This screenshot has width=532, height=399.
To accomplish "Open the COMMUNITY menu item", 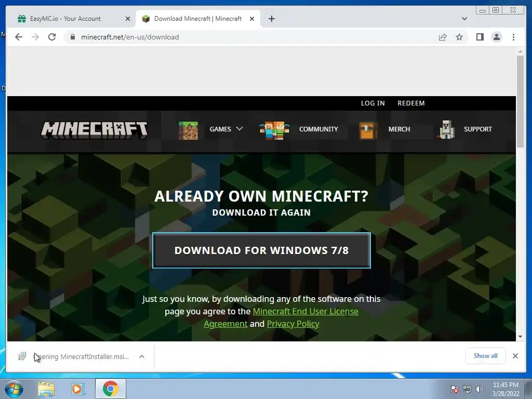I will coord(318,129).
